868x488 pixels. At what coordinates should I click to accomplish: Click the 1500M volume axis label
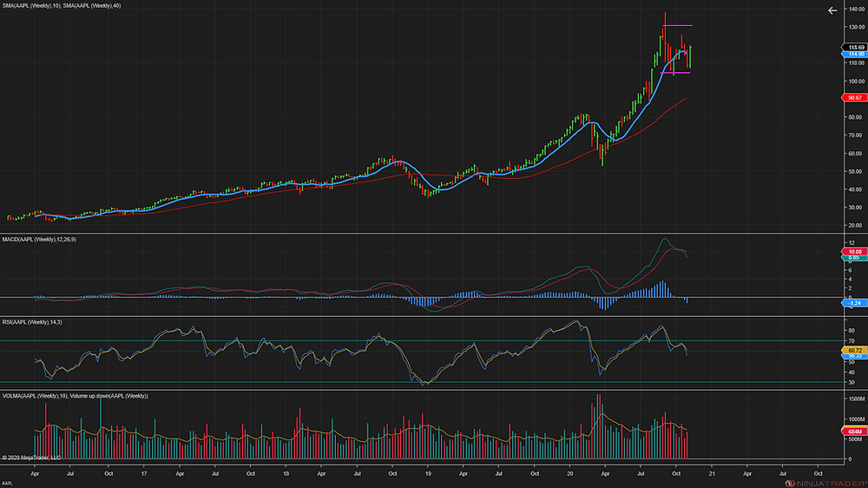pyautogui.click(x=857, y=399)
